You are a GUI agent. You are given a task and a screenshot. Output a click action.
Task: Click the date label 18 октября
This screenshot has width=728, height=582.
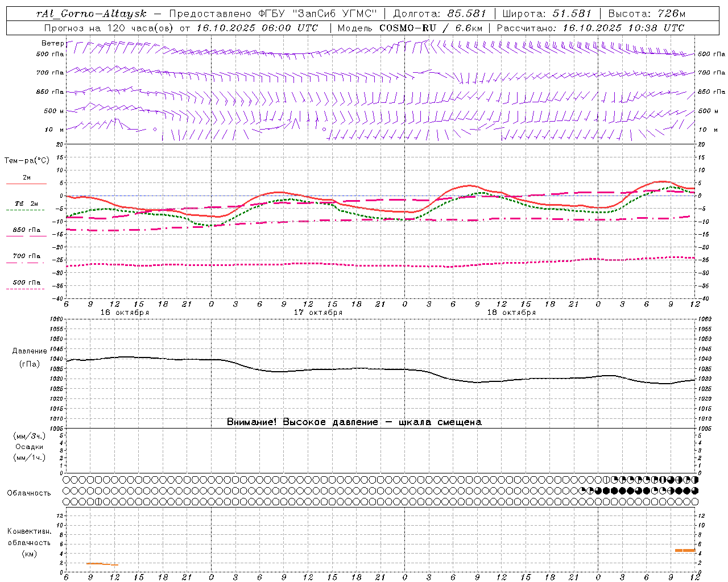tap(511, 313)
